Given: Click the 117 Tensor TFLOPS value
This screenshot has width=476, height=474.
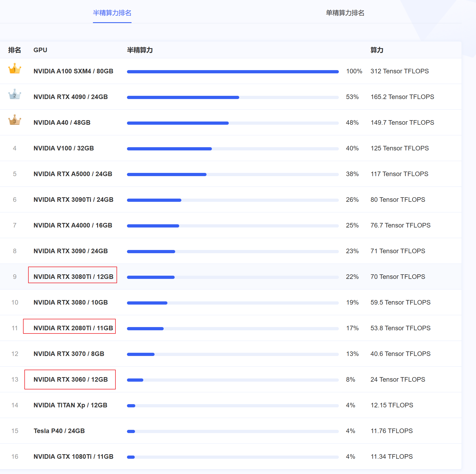Looking at the screenshot, I should [x=399, y=174].
